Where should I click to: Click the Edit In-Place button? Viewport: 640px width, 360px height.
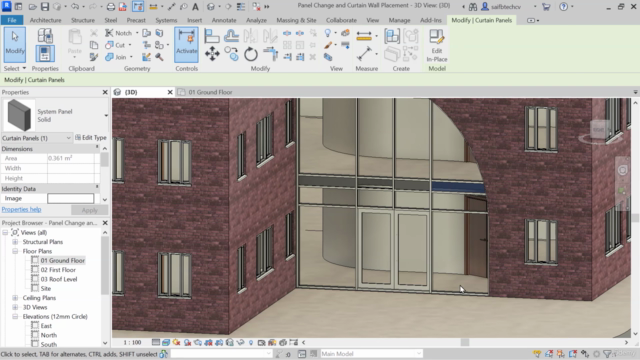(437, 45)
